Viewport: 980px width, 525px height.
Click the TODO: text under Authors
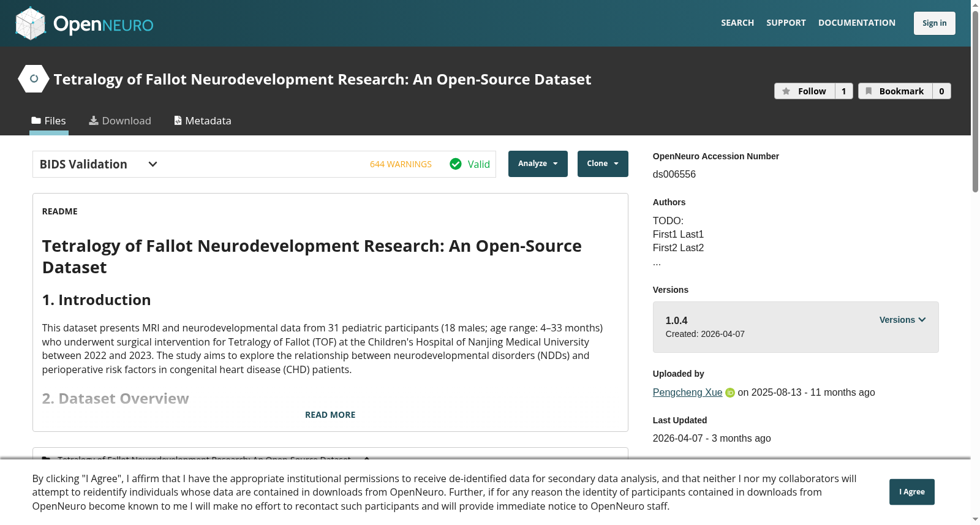(x=668, y=221)
